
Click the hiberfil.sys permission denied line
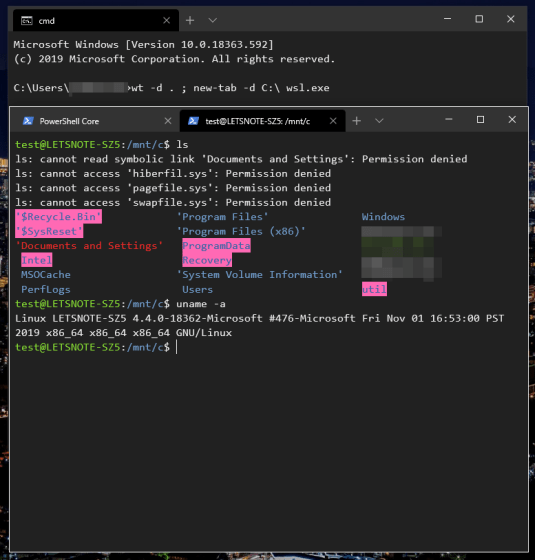[173, 174]
